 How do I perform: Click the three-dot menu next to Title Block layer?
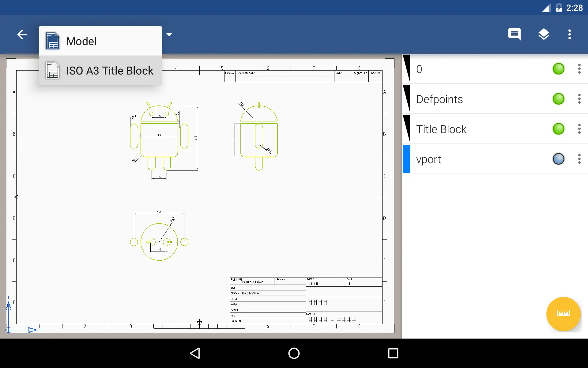point(579,129)
